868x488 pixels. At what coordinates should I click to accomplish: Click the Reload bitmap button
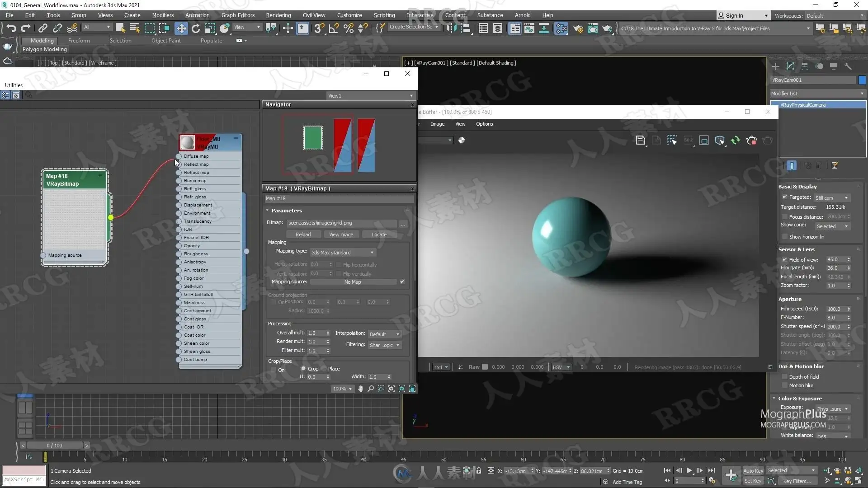tap(303, 235)
